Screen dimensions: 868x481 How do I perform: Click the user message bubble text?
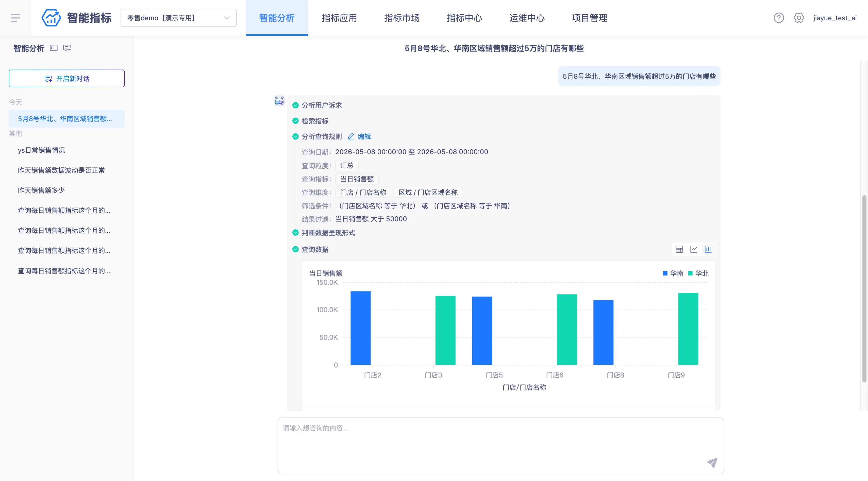639,76
